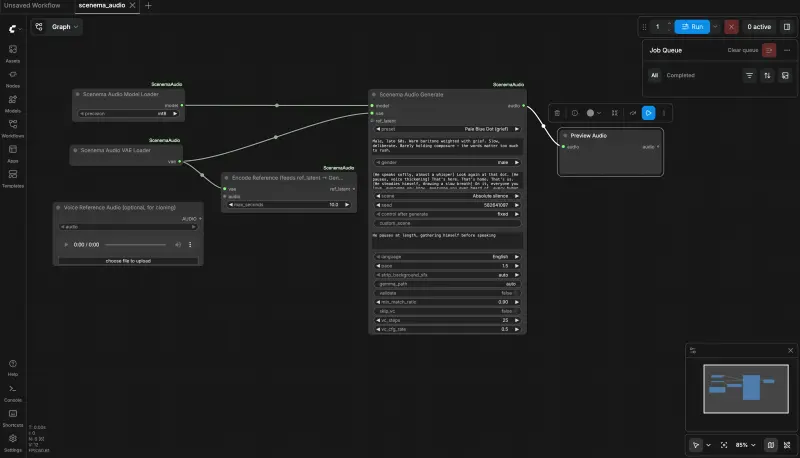Open the Models sidebar icon
Viewport: 800px width, 458px height.
tap(13, 103)
